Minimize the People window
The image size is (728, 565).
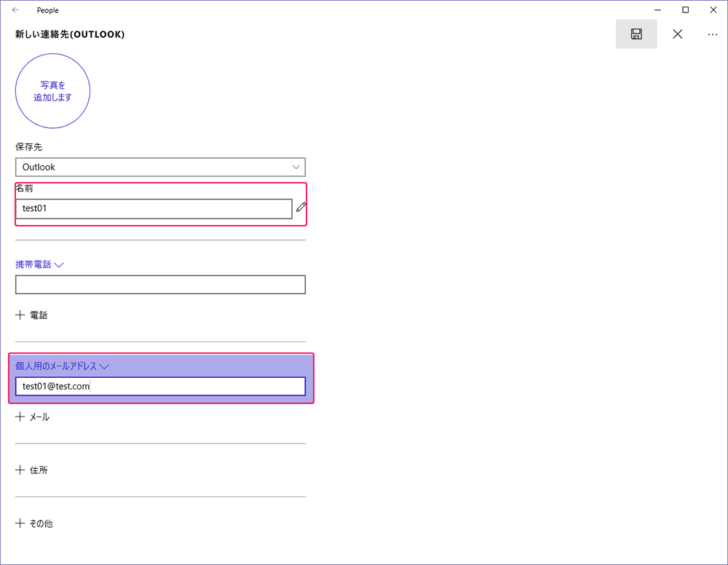pos(658,9)
